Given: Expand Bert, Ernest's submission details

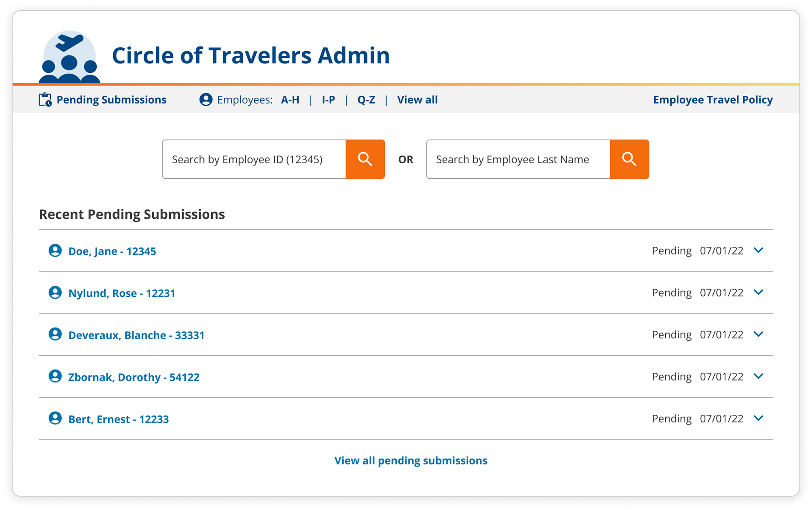Looking at the screenshot, I should (759, 418).
